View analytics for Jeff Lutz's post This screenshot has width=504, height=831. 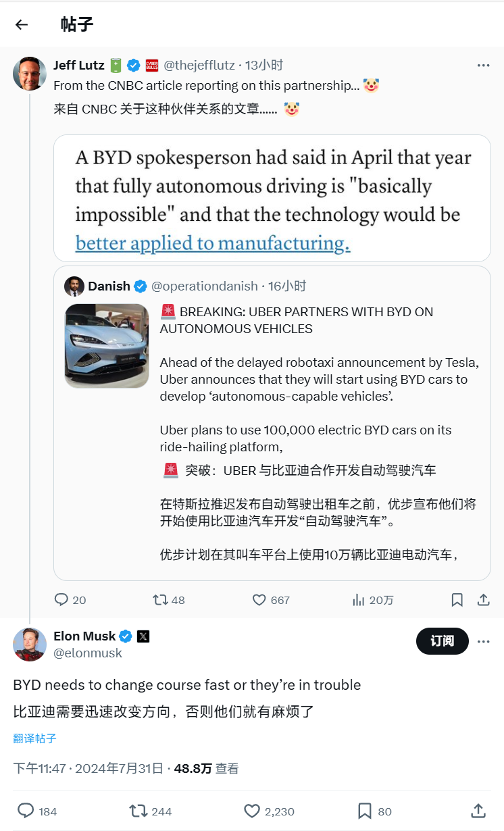coord(358,600)
